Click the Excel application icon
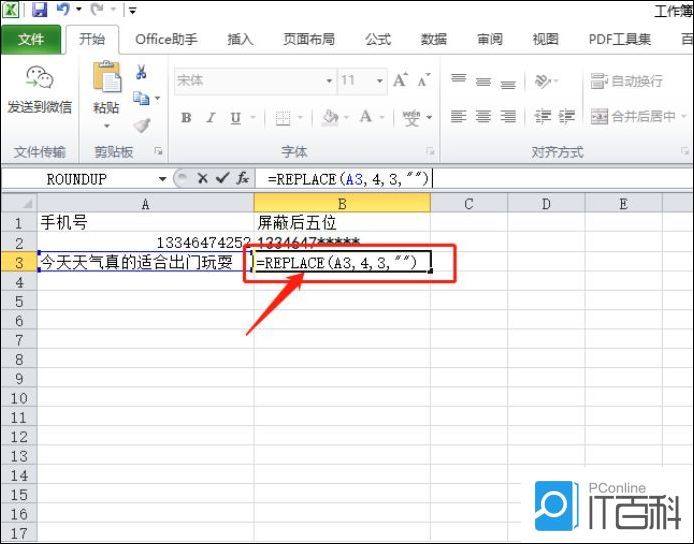694x544 pixels. point(10,9)
